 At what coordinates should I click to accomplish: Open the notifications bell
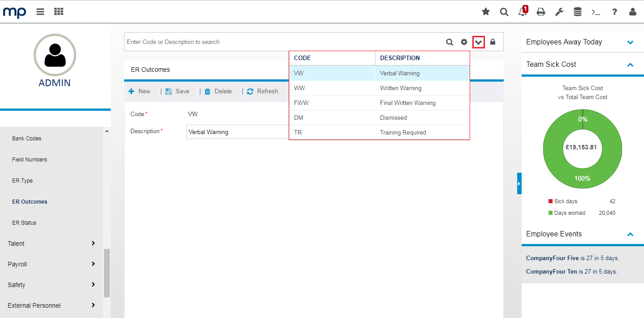523,12
